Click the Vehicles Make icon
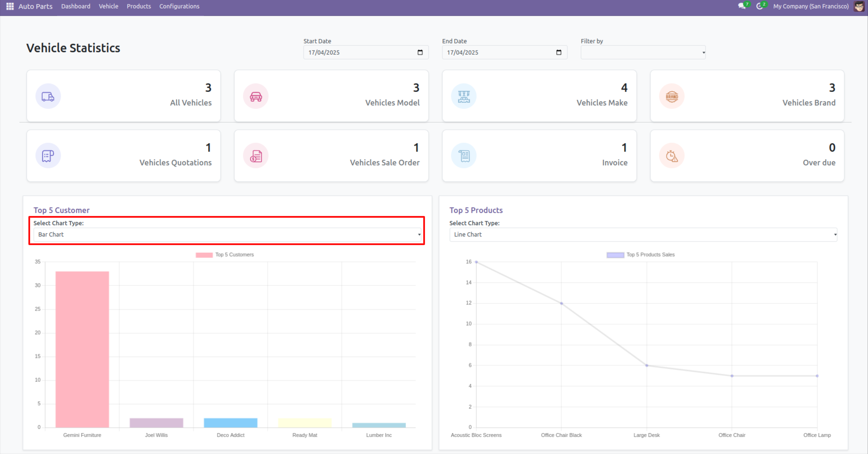The height and width of the screenshot is (454, 868). click(464, 96)
